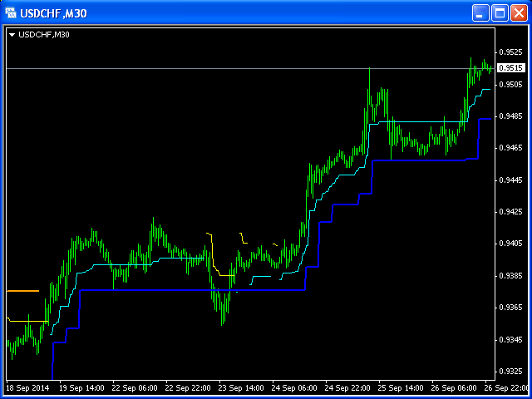Click the chart icon in the title bar
The image size is (532, 399).
coord(11,13)
